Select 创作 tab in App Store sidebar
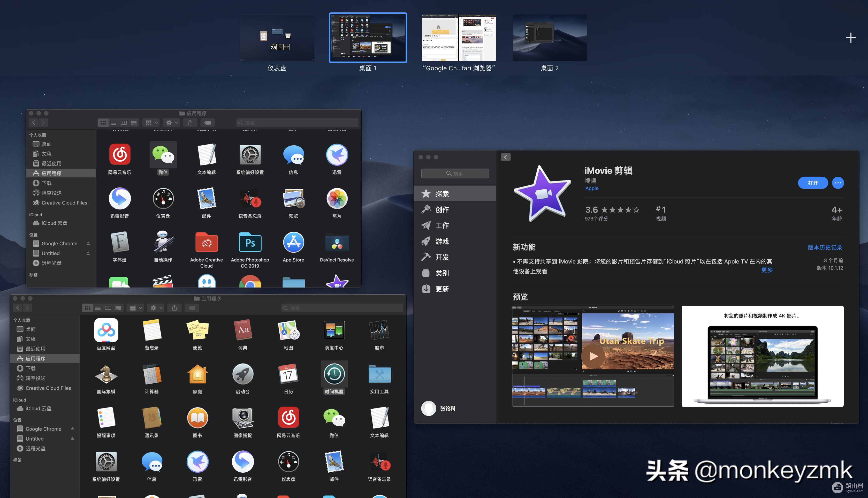Image resolution: width=868 pixels, height=498 pixels. pos(455,209)
